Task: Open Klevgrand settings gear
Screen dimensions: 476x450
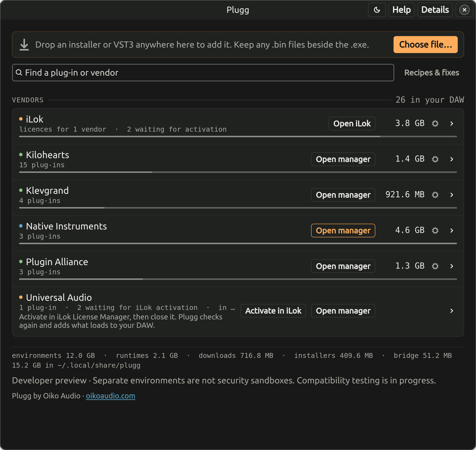Action: click(435, 195)
